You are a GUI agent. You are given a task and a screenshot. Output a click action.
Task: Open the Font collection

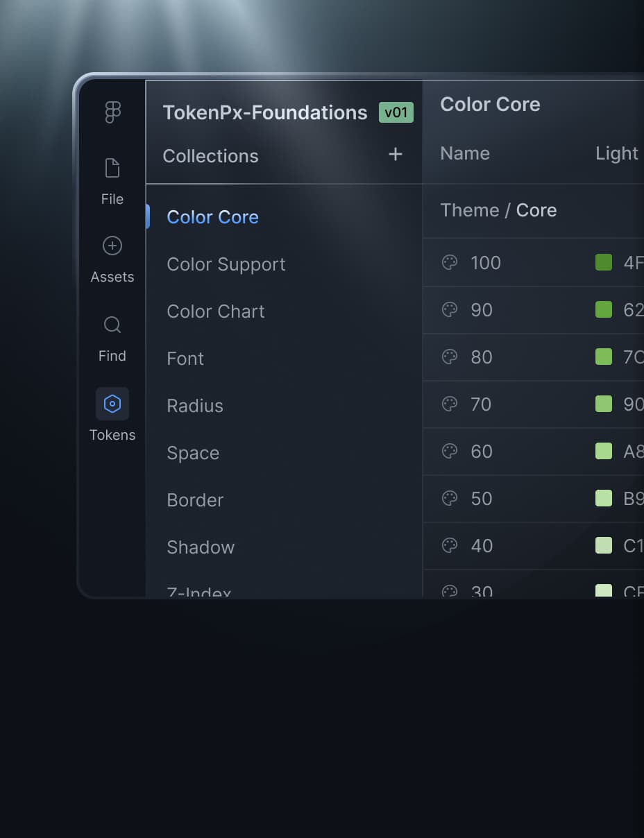coord(185,359)
